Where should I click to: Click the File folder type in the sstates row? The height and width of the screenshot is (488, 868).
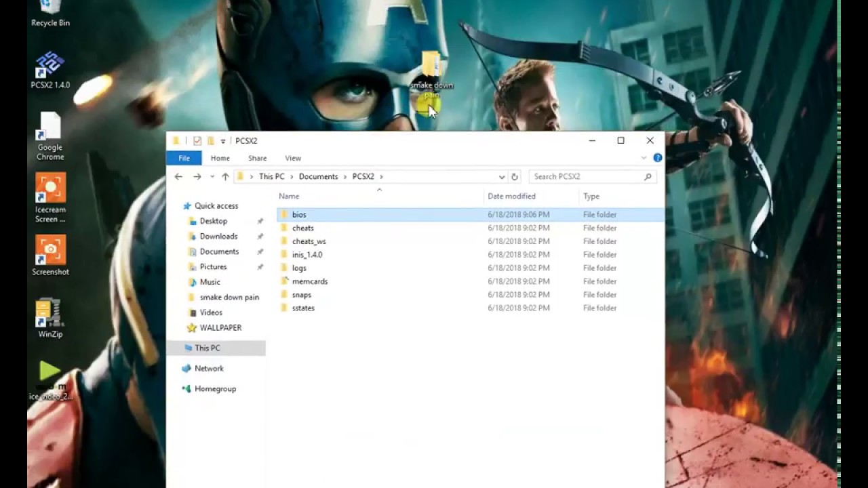point(599,308)
